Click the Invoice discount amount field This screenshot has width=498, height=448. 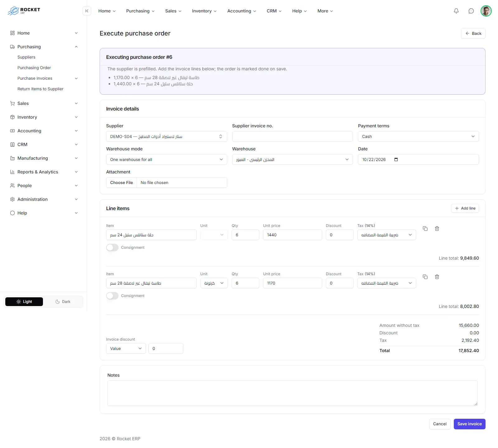pos(166,348)
